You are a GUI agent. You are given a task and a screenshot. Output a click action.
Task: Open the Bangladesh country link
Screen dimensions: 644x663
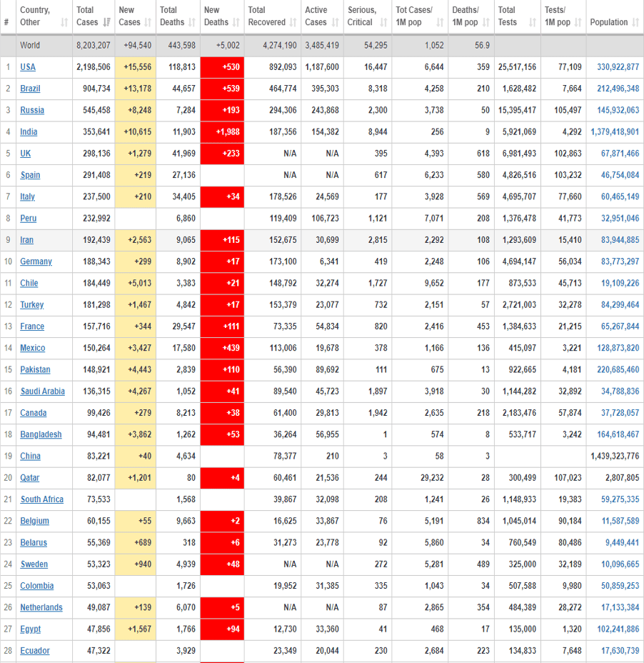[x=41, y=434]
